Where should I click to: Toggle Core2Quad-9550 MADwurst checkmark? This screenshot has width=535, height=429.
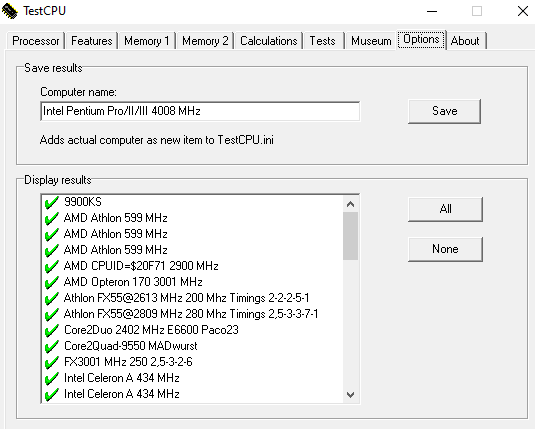pyautogui.click(x=52, y=346)
